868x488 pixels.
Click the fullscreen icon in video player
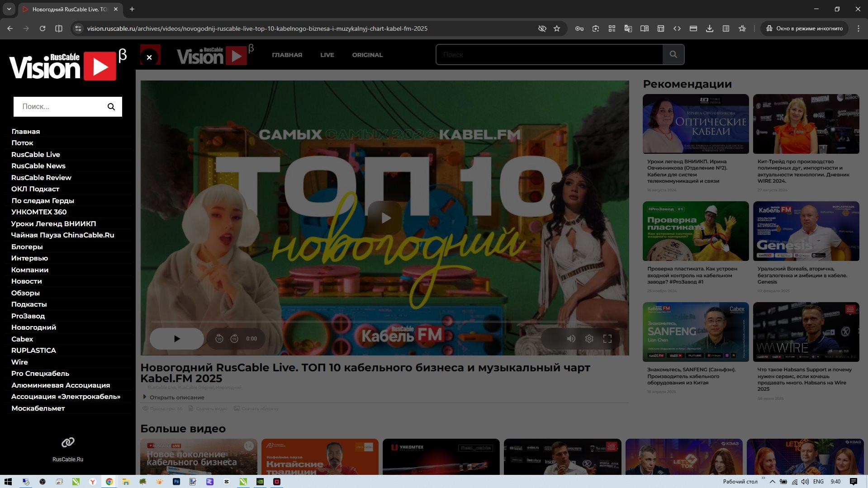click(x=607, y=339)
